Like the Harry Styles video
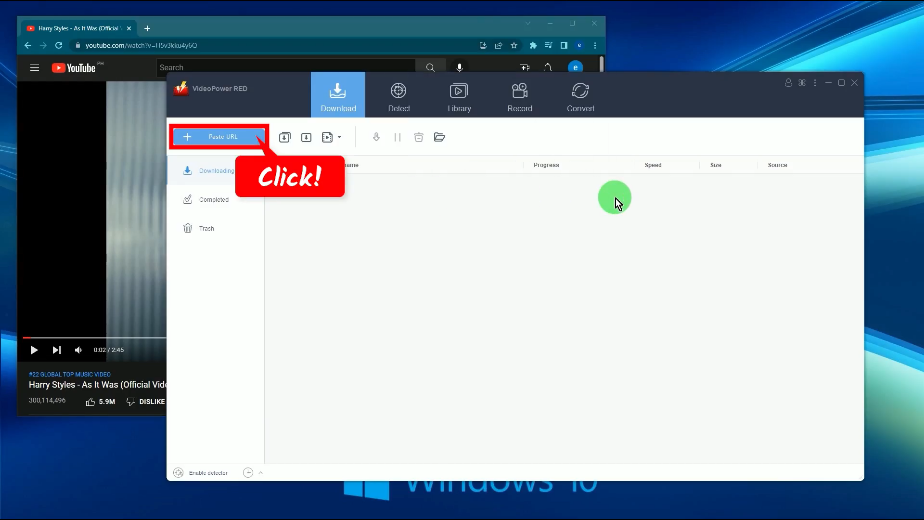Viewport: 924px width, 520px height. 100,401
